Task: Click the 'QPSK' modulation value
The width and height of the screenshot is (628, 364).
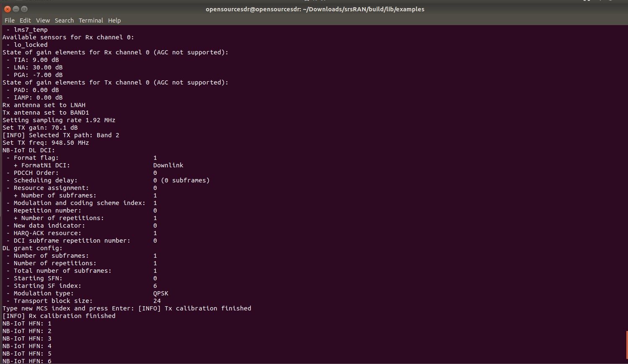Action: point(161,293)
